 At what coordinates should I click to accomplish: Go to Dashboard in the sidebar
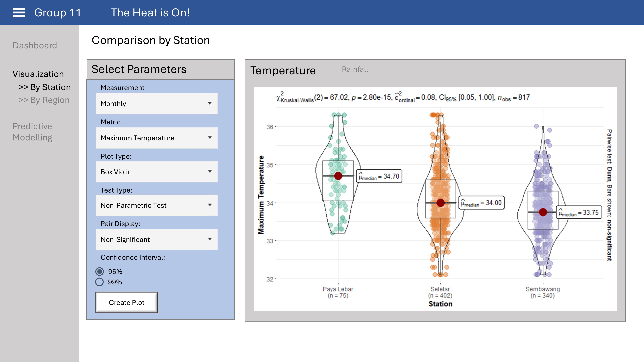point(35,46)
